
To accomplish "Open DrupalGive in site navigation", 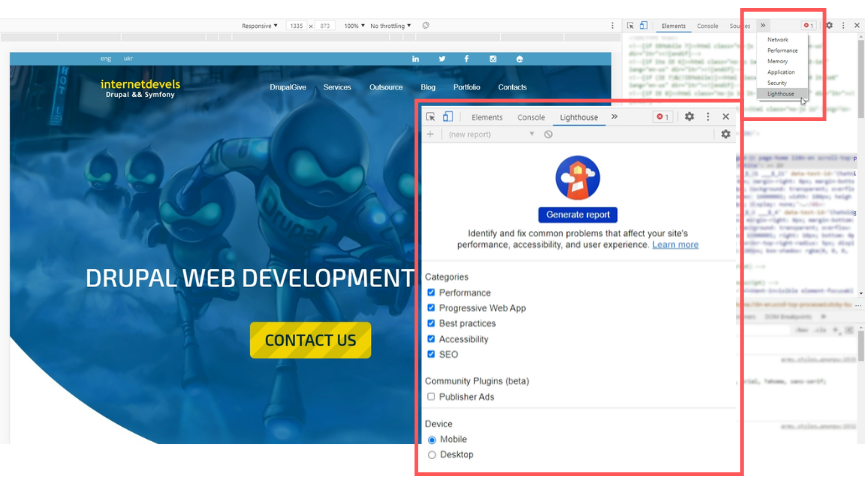I will (x=287, y=87).
